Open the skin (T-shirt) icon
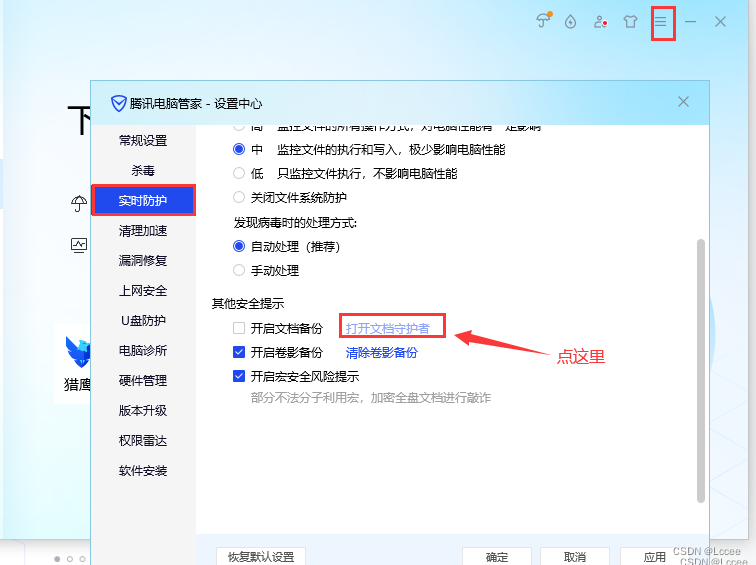Screen dimensions: 756x565 pyautogui.click(x=630, y=22)
